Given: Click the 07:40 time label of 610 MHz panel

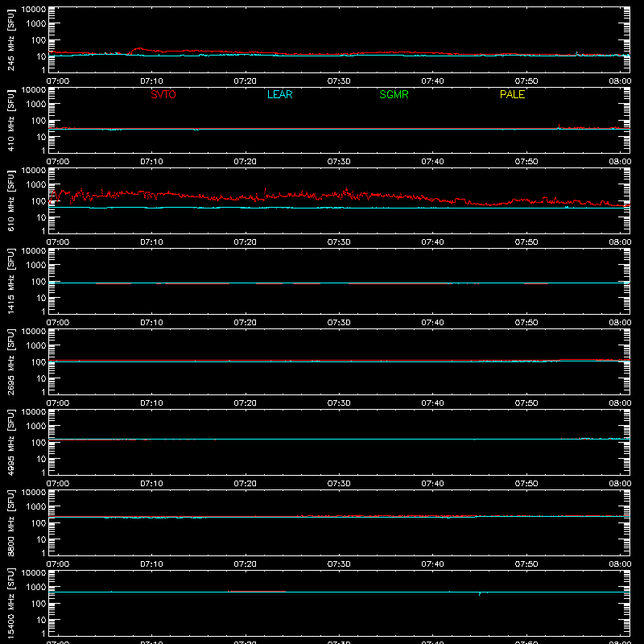Looking at the screenshot, I should pyautogui.click(x=432, y=242).
